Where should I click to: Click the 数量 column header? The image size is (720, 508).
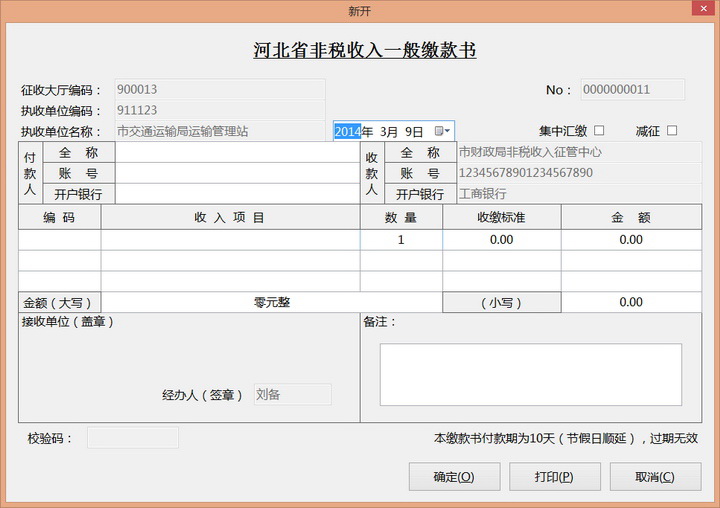pyautogui.click(x=401, y=217)
